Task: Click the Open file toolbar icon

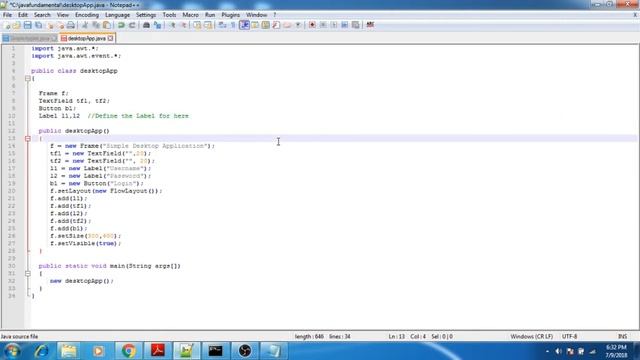Action: [17, 25]
